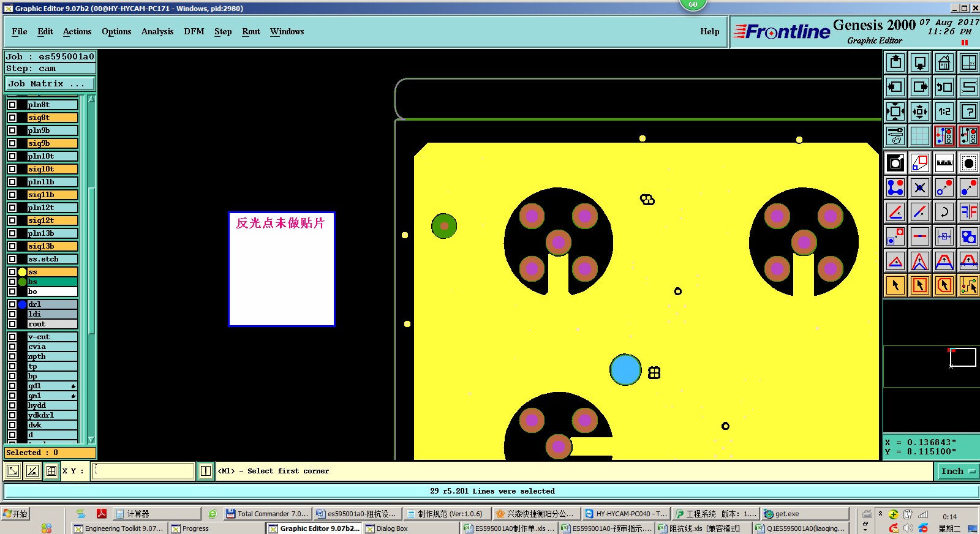The image size is (980, 534).
Task: Toggle the checkbox for layer drl
Action: pyautogui.click(x=12, y=304)
